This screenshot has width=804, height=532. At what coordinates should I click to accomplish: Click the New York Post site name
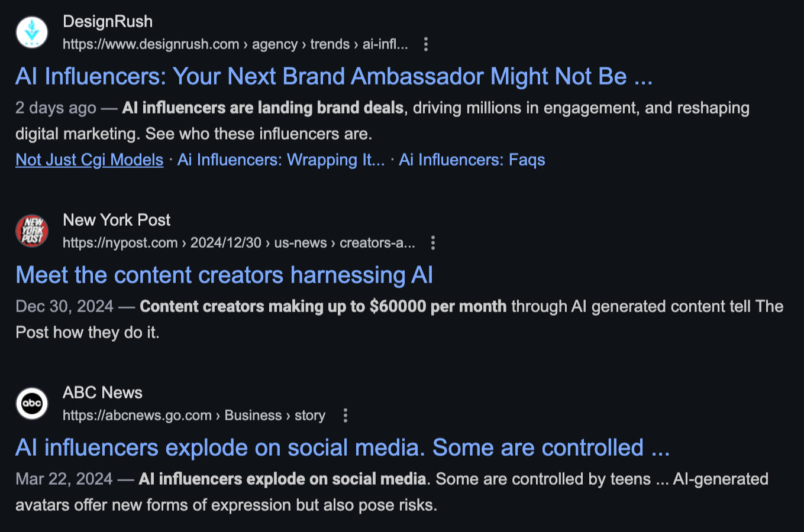click(117, 220)
